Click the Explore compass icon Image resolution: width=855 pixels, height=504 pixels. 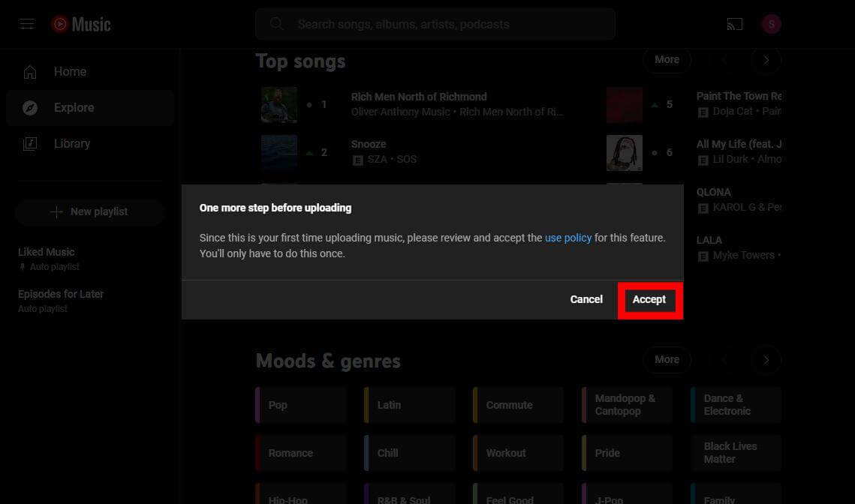point(30,108)
